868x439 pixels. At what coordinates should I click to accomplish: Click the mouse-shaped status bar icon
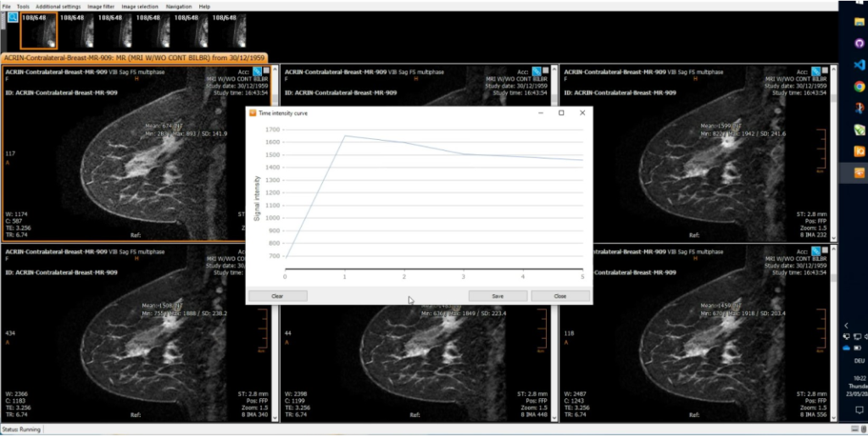(x=864, y=430)
